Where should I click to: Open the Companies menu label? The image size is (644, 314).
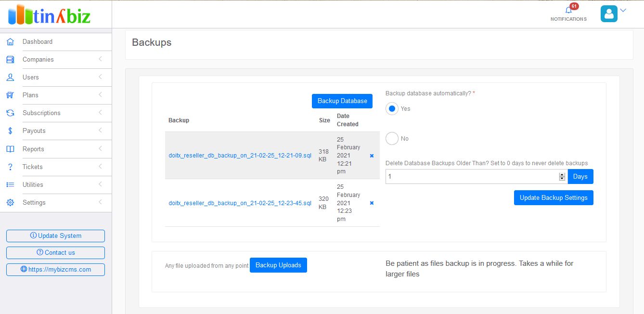point(38,60)
